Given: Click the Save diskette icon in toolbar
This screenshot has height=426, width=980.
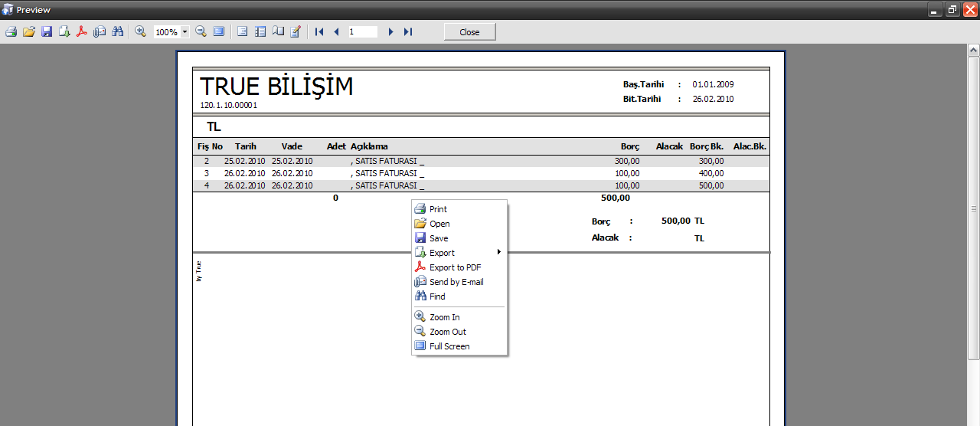Looking at the screenshot, I should click(x=47, y=32).
